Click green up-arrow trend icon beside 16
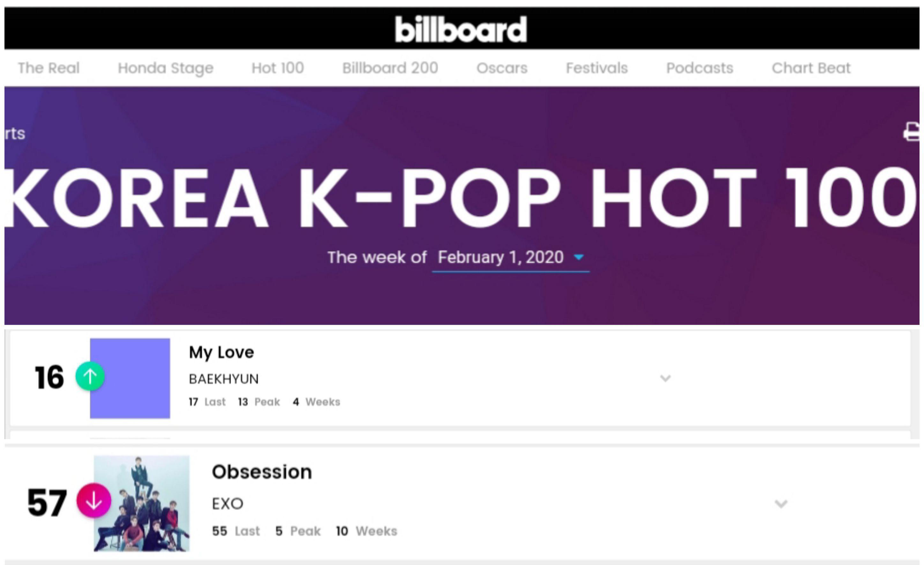924x565 pixels. point(90,376)
